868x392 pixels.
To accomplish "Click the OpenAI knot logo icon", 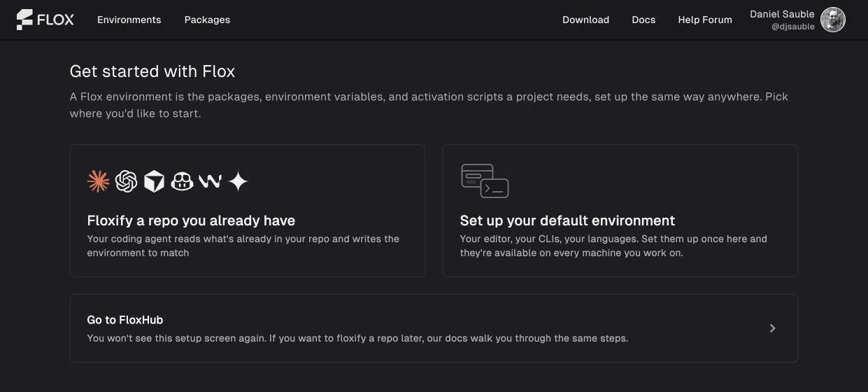I will [126, 181].
